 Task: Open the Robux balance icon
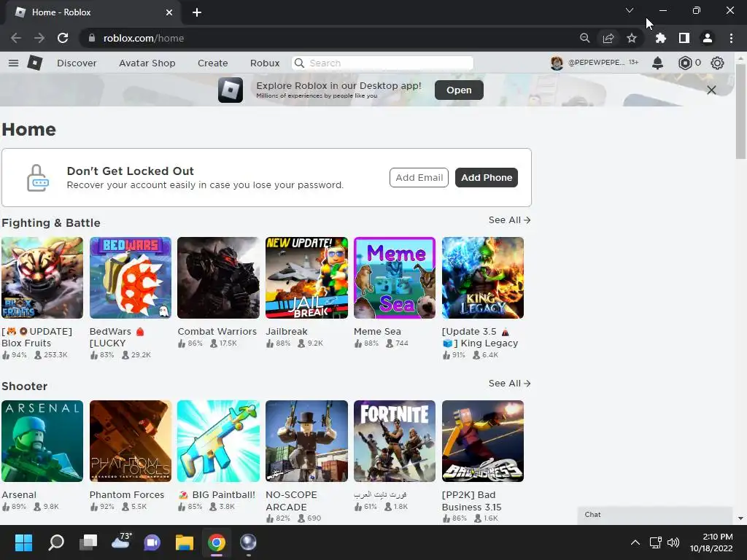685,63
